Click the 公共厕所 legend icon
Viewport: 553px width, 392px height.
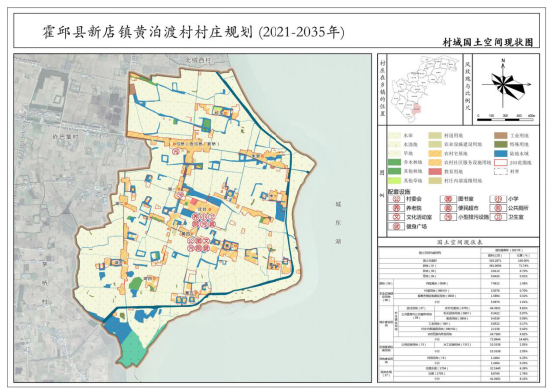pyautogui.click(x=498, y=208)
